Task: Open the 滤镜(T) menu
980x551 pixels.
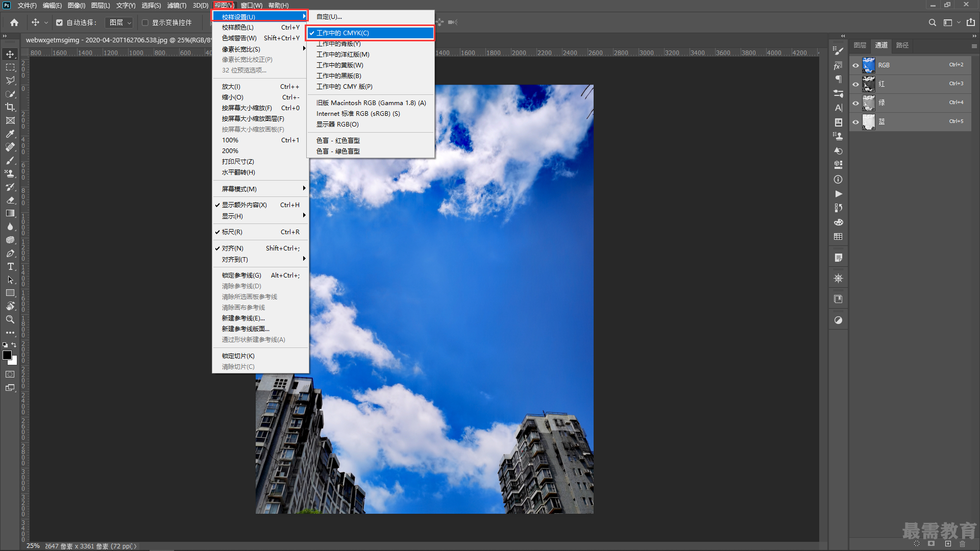Action: click(177, 6)
